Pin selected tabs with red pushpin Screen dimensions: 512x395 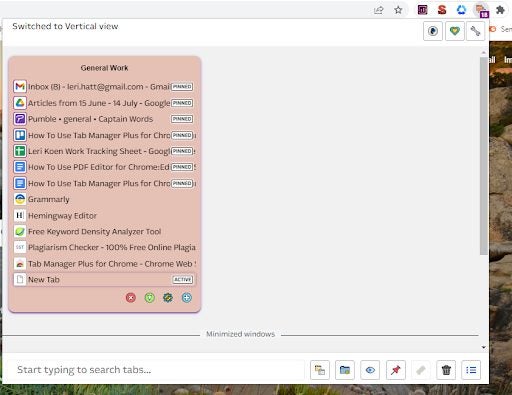point(396,370)
